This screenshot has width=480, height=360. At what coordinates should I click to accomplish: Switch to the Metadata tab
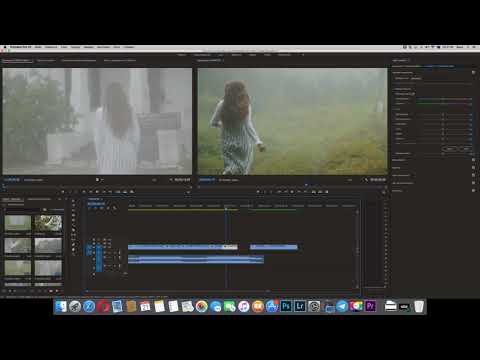click(119, 61)
